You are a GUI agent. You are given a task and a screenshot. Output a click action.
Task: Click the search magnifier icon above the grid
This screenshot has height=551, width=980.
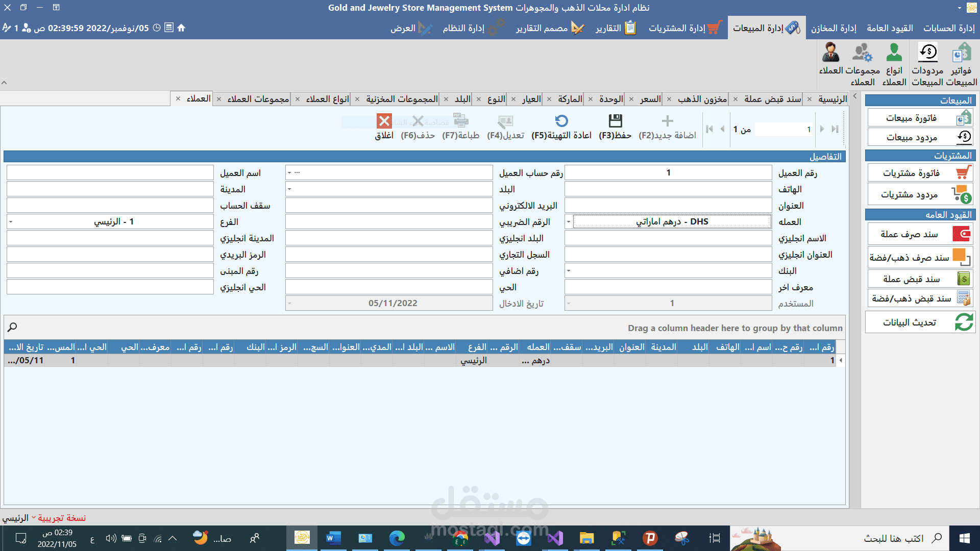point(13,327)
